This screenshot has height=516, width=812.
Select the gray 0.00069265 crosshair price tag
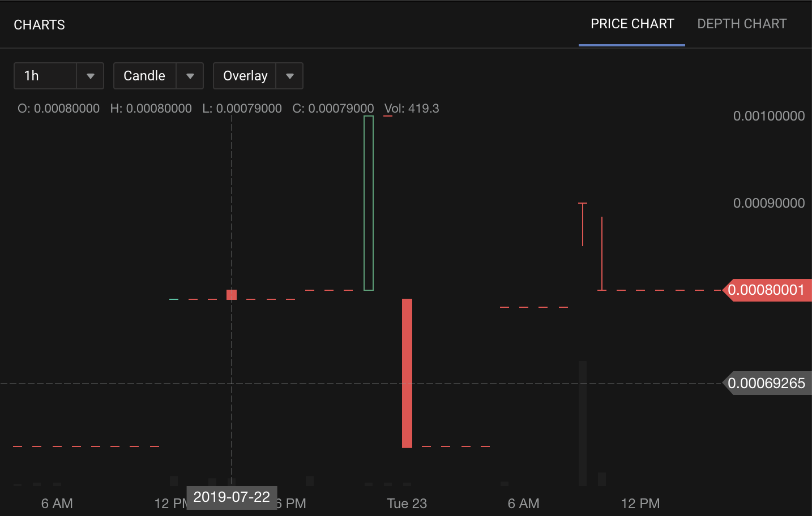point(767,383)
